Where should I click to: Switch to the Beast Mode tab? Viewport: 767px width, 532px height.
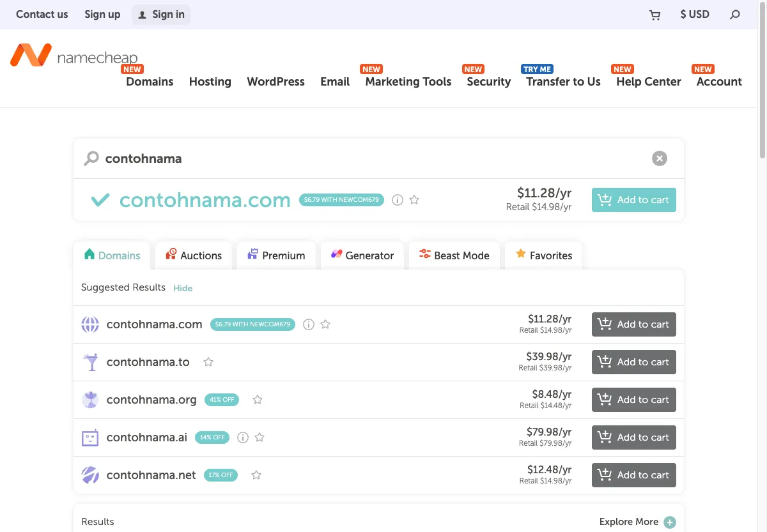point(454,255)
